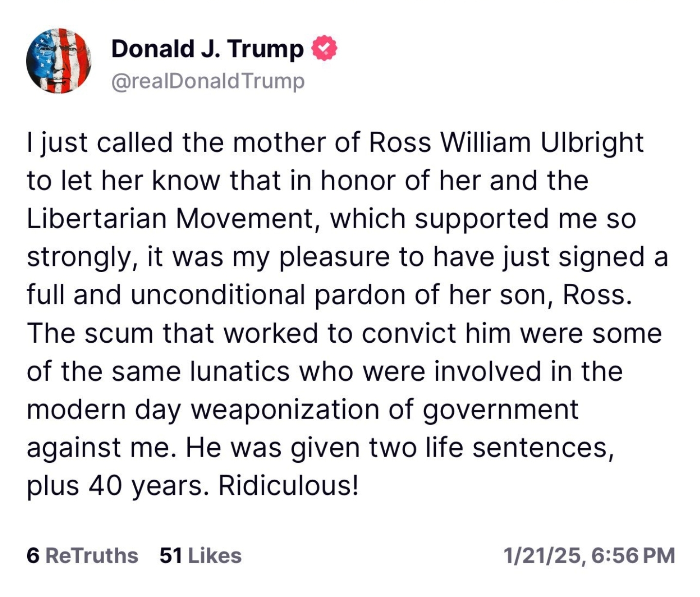Image resolution: width=700 pixels, height=597 pixels.
Task: Open the Likes label
Action: click(x=215, y=555)
